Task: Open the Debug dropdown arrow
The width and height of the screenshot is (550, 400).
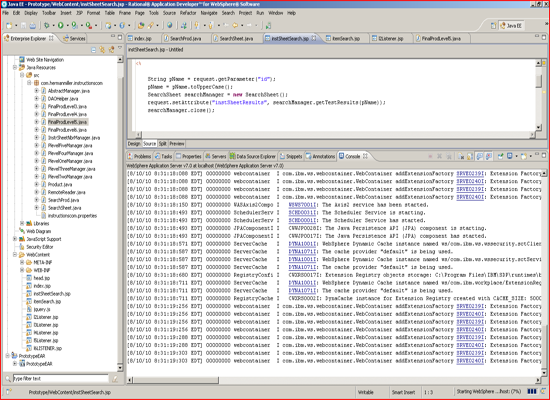Action: pos(54,26)
